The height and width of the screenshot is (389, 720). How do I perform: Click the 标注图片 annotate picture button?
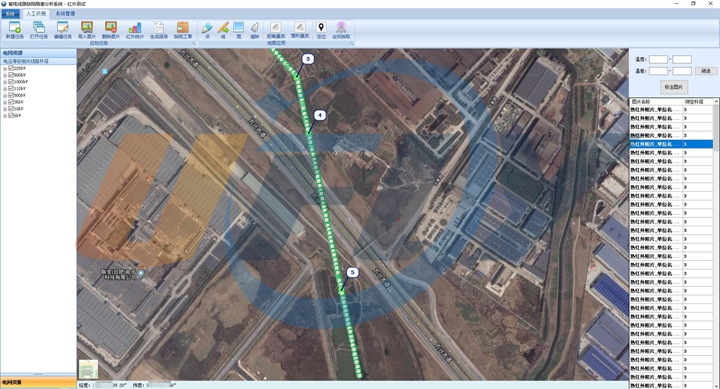tap(674, 87)
